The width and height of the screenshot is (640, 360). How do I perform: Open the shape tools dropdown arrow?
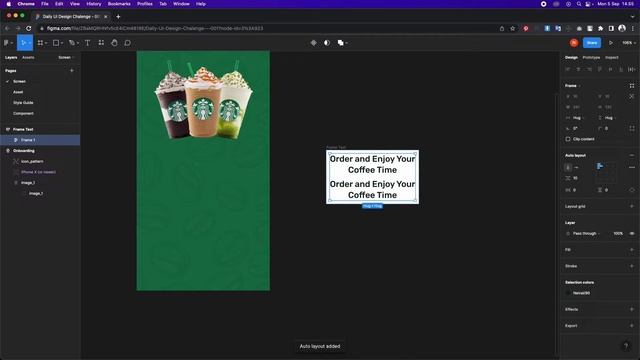tap(62, 43)
